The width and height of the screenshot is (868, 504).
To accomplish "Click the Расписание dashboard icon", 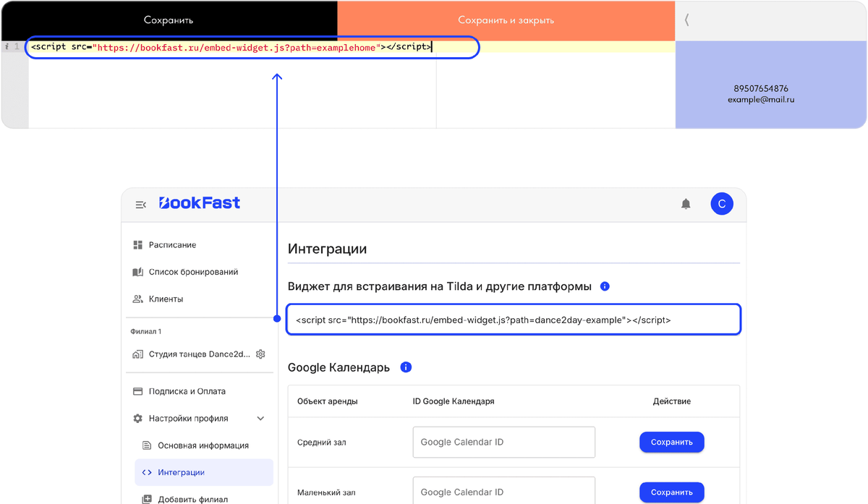I will pyautogui.click(x=137, y=245).
